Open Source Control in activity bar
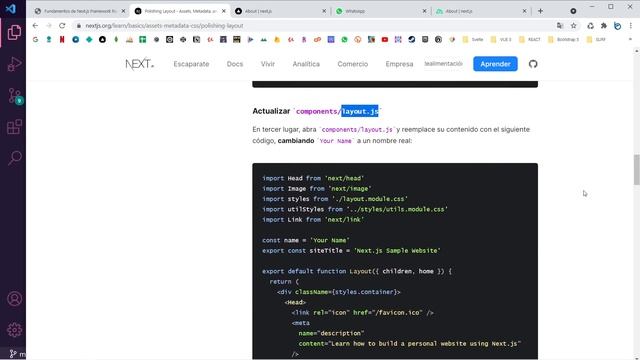Screen dimensions: 640x360 point(15,96)
